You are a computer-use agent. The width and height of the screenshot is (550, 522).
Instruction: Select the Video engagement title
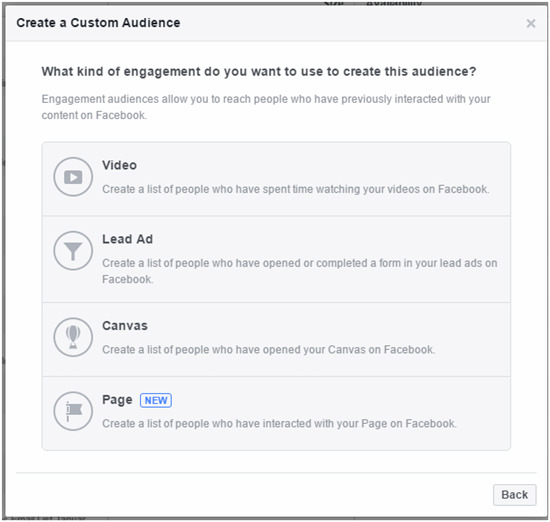[x=119, y=165]
